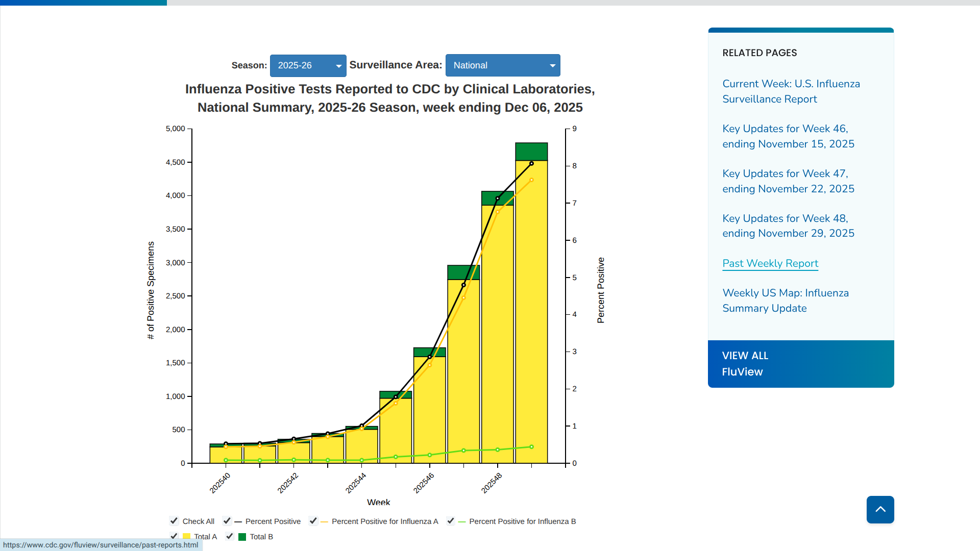
Task: Open the Season 2025-26 dropdown
Action: 308,65
